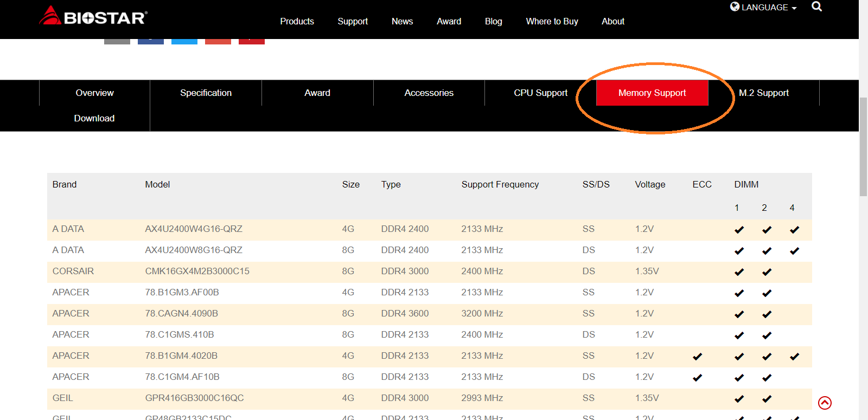The image size is (868, 420).
Task: Click DIMM 4 checkmark for AX4U2400W4G16-QRZ
Action: click(x=794, y=230)
